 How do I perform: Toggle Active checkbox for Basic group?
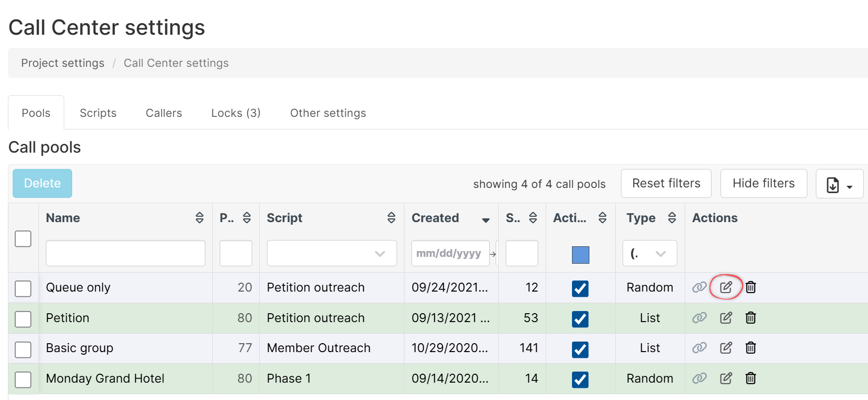click(580, 349)
